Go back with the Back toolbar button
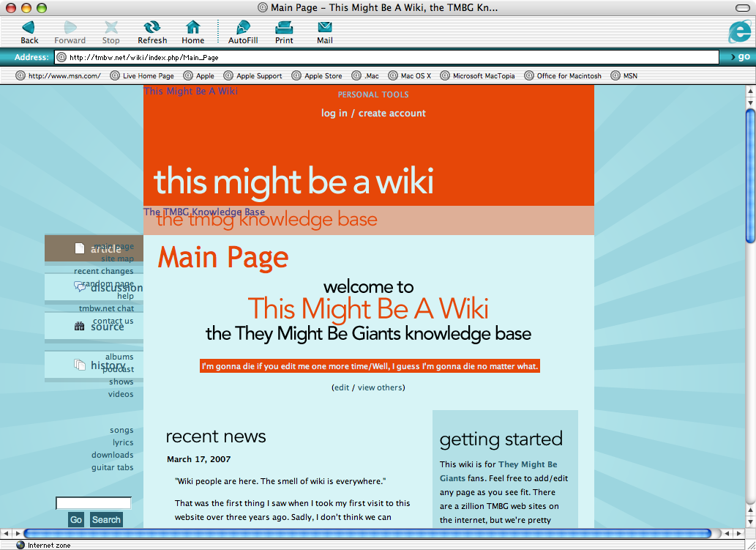Image resolution: width=756 pixels, height=550 pixels. point(29,32)
